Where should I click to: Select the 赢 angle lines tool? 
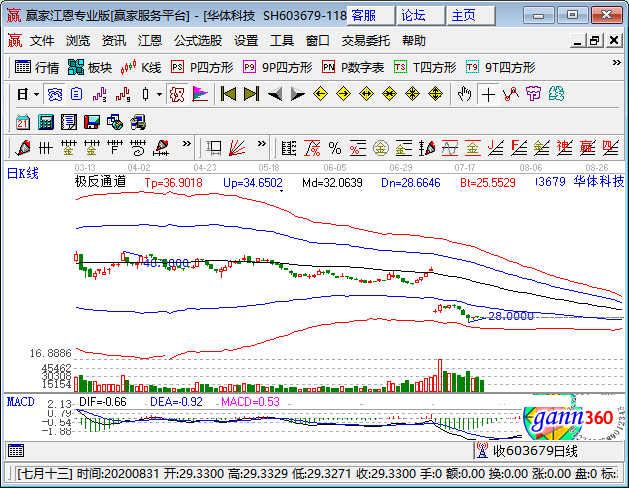coord(587,148)
